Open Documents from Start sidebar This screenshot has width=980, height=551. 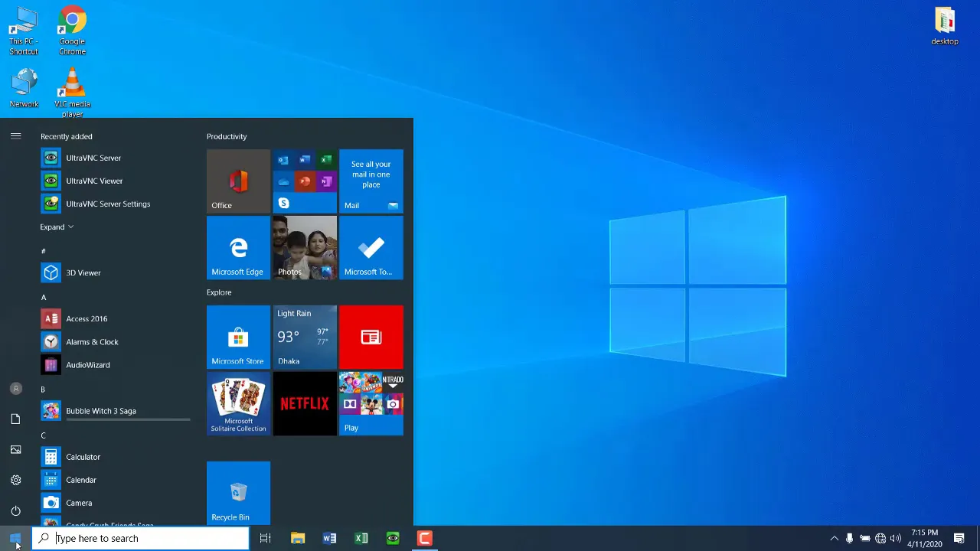(x=15, y=419)
